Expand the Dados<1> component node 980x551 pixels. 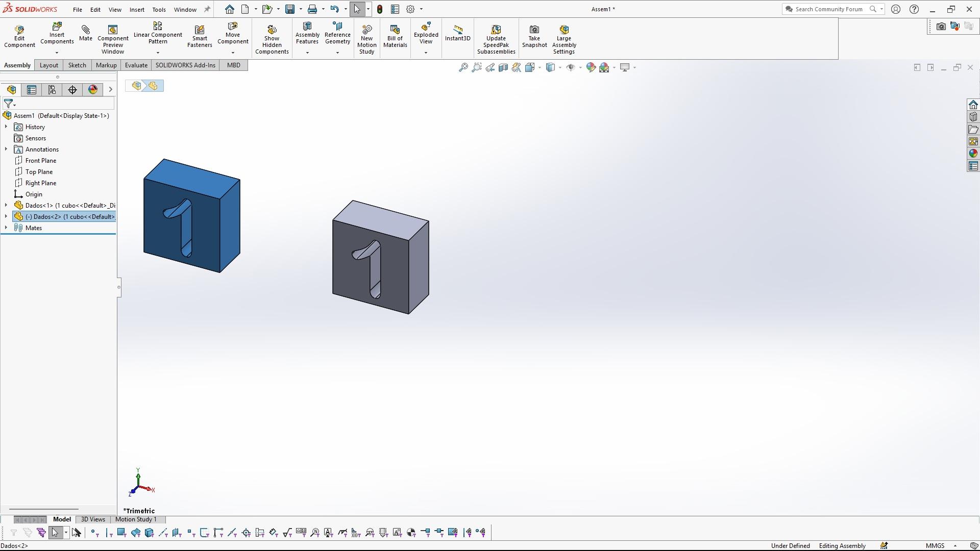[6, 205]
